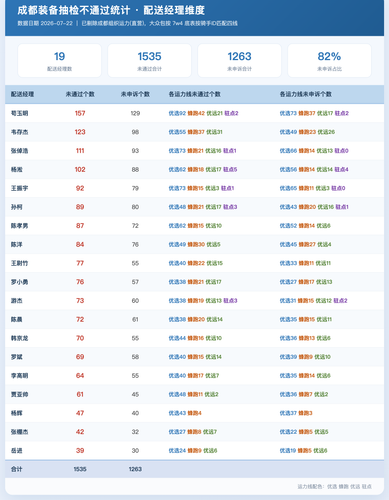Viewport: 389px width, 500px height.
Task: Click the red failed count 84
Action: tap(80, 244)
